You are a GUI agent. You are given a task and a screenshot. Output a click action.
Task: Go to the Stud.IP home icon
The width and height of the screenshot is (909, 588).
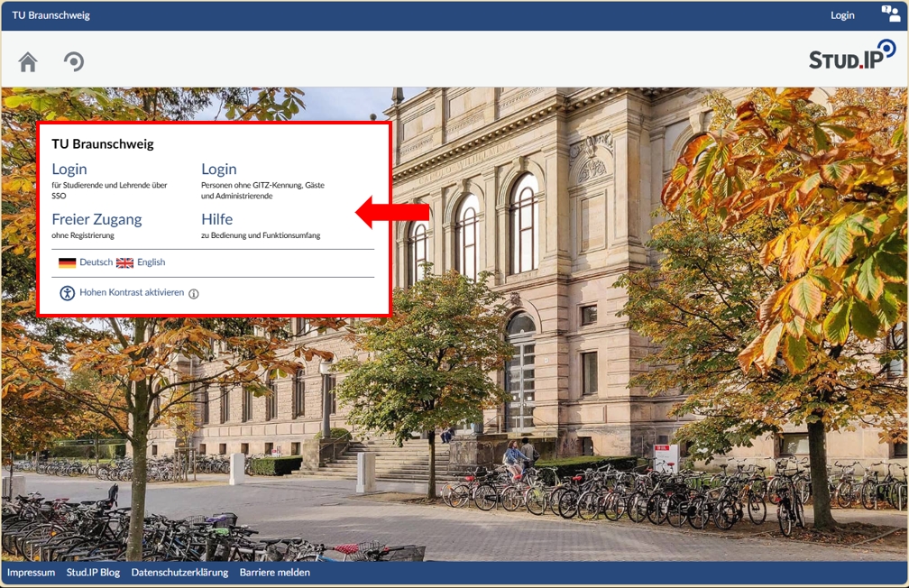[28, 61]
